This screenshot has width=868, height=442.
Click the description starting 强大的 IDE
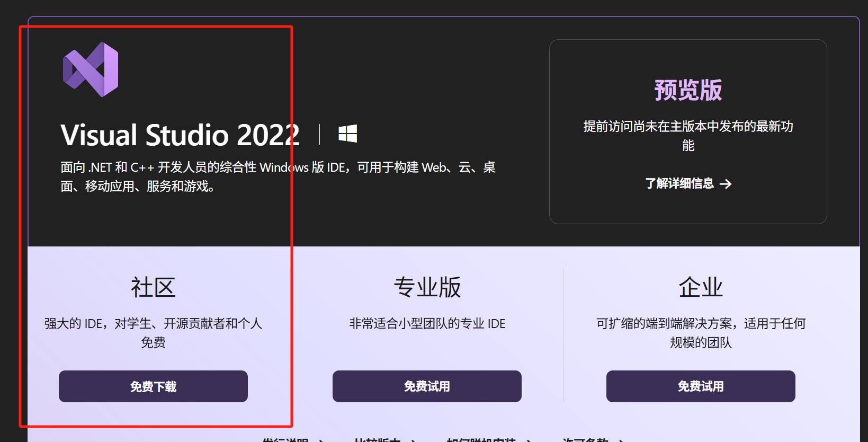[153, 333]
